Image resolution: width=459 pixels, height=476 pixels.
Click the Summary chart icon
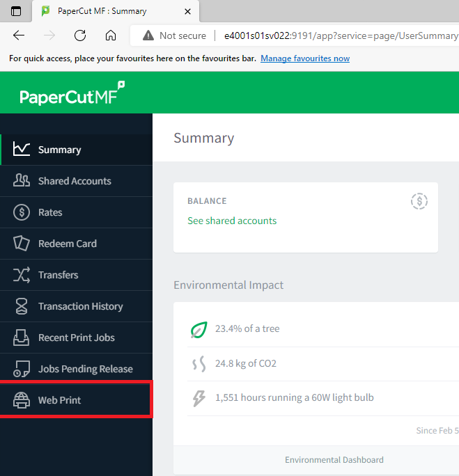(x=22, y=149)
